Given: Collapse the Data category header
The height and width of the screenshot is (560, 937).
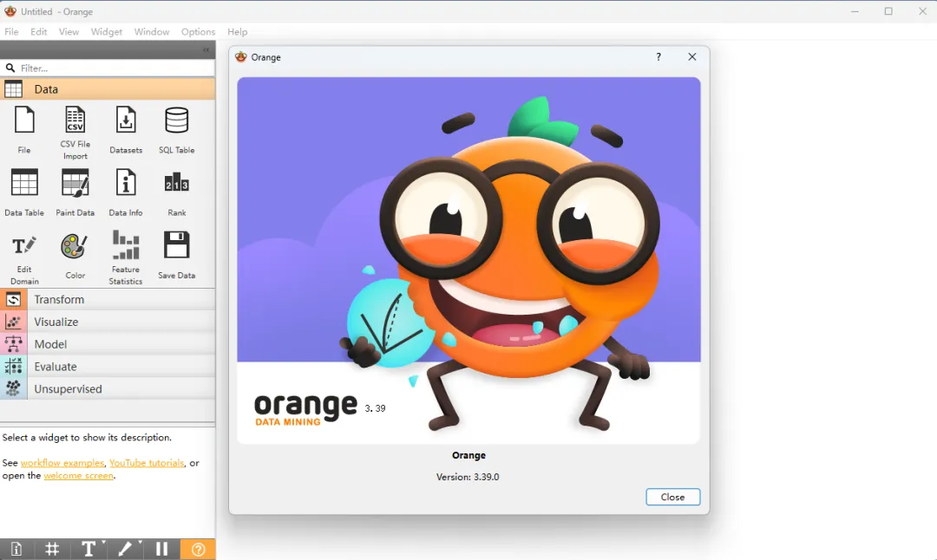Looking at the screenshot, I should (x=108, y=89).
